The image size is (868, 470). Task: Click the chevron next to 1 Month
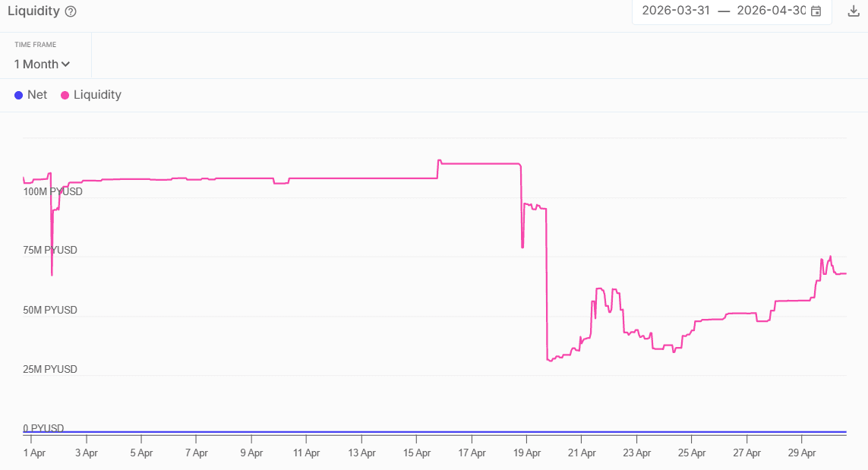pos(66,65)
